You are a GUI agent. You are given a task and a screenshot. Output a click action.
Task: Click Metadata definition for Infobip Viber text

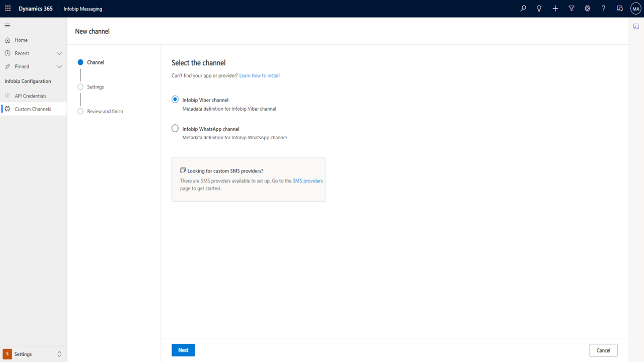229,109
